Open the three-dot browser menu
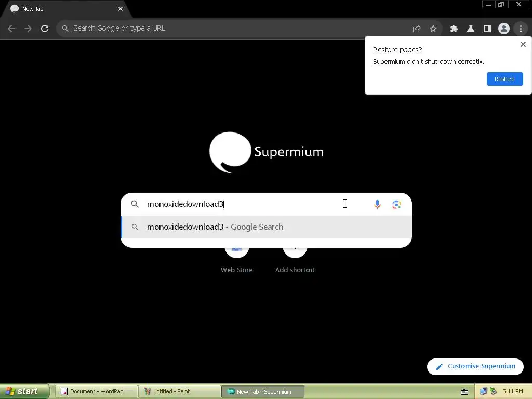 pyautogui.click(x=521, y=29)
